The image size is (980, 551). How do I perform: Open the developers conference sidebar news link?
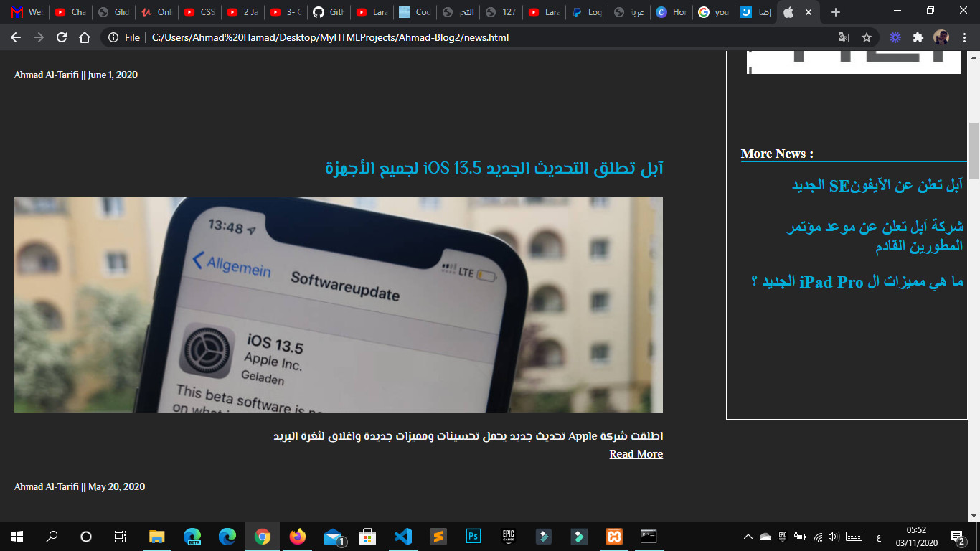pyautogui.click(x=875, y=237)
